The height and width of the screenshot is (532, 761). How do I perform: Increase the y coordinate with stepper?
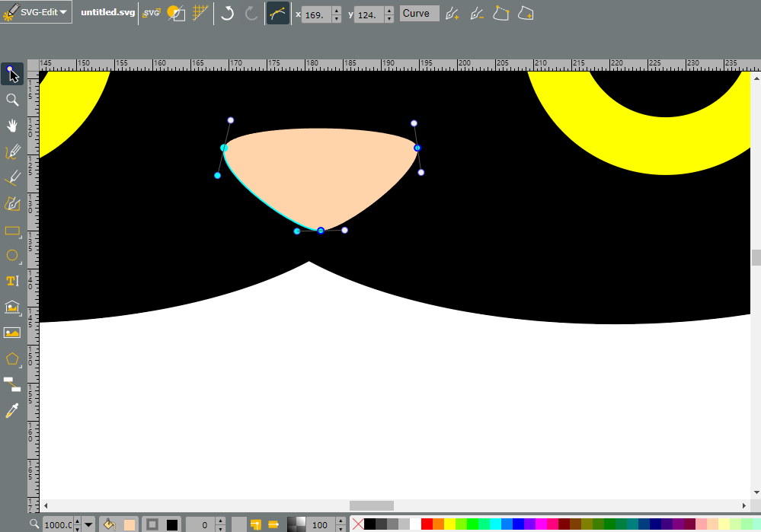click(x=388, y=10)
